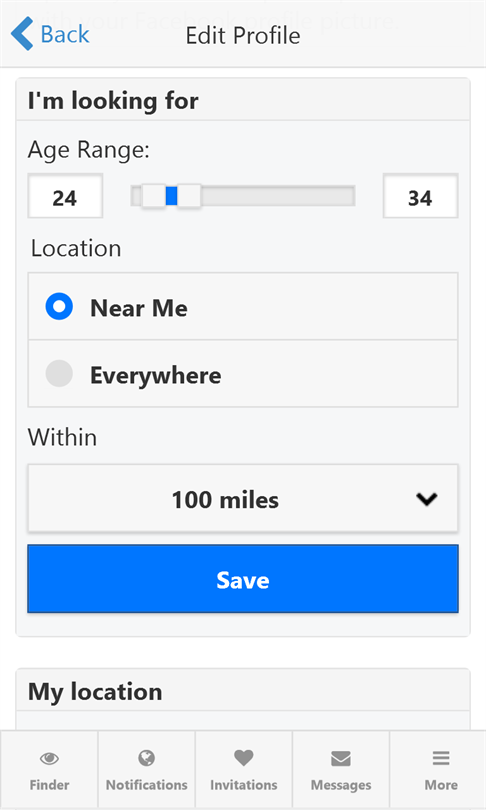This screenshot has width=486, height=810.
Task: Click the dropdown arrow next to 100 miles
Action: coord(427,499)
